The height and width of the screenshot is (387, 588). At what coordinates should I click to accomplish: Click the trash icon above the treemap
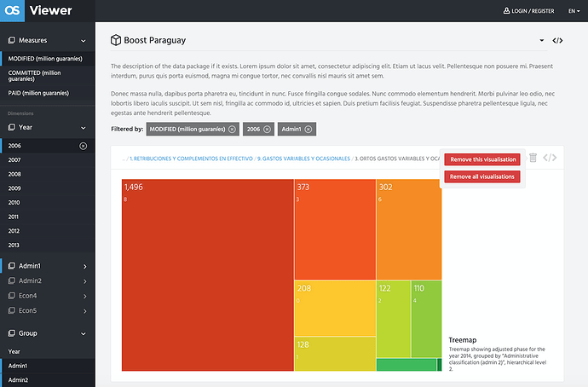click(x=533, y=158)
